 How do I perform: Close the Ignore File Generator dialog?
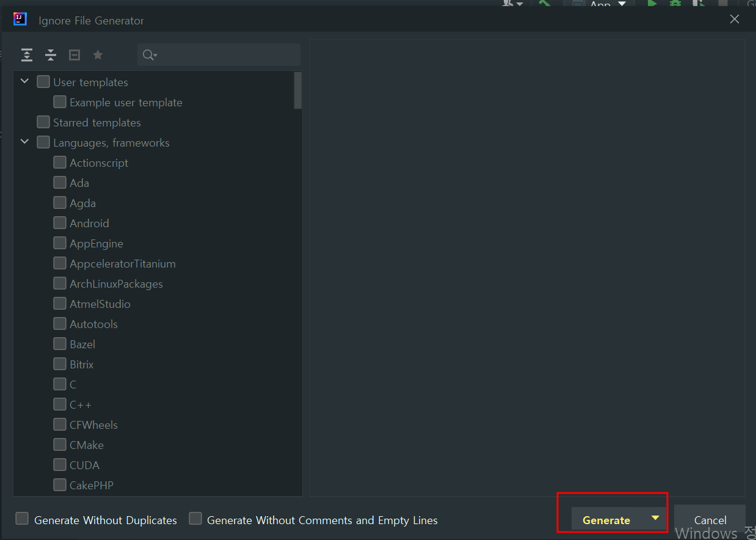click(735, 19)
